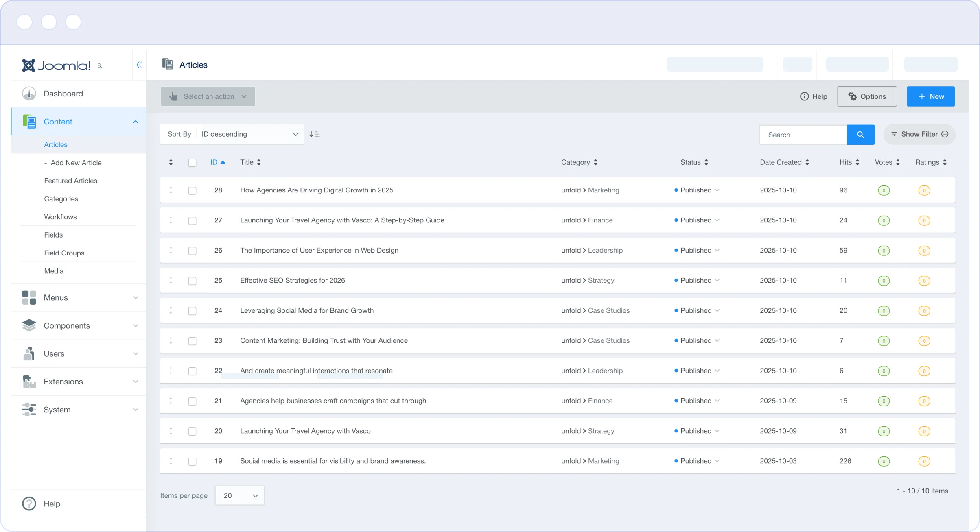This screenshot has width=980, height=532.
Task: Open article titled Effective SEO Strategies for 2026
Action: [292, 280]
